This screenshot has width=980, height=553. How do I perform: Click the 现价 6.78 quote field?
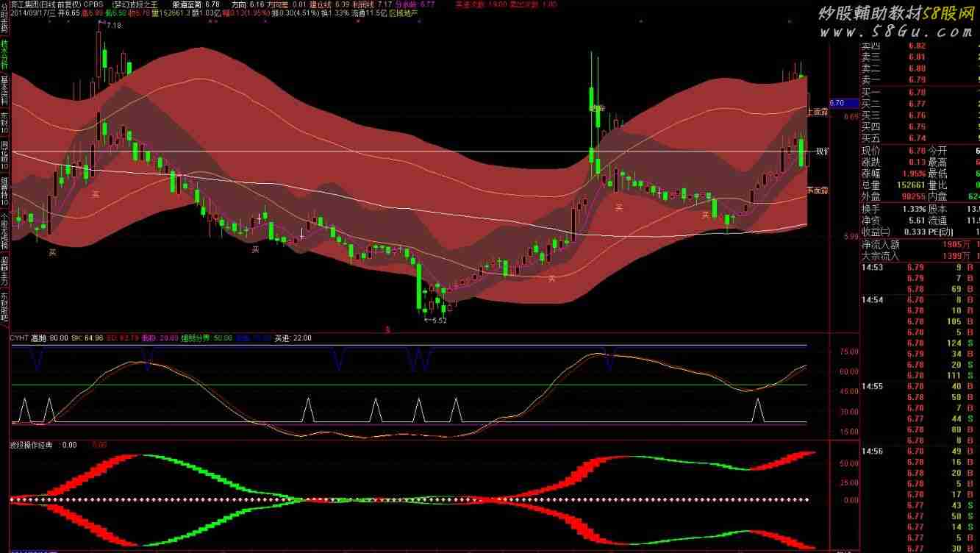(894, 151)
